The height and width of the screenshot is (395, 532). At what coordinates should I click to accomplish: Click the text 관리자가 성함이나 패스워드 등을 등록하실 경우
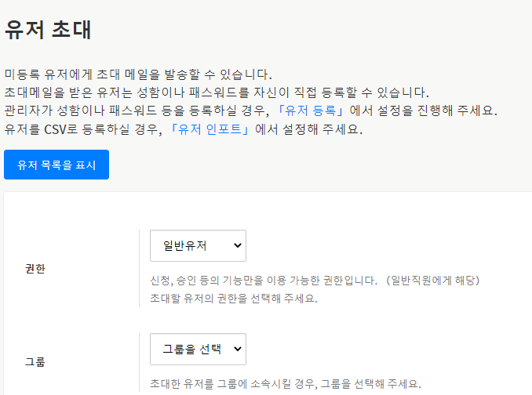[137, 111]
